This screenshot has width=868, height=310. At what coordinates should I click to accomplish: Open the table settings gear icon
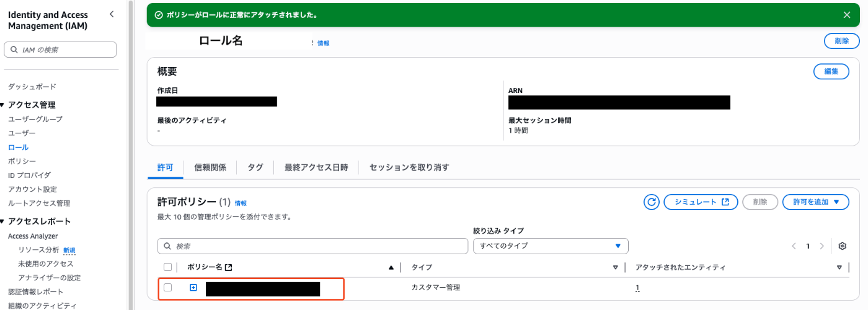click(842, 246)
